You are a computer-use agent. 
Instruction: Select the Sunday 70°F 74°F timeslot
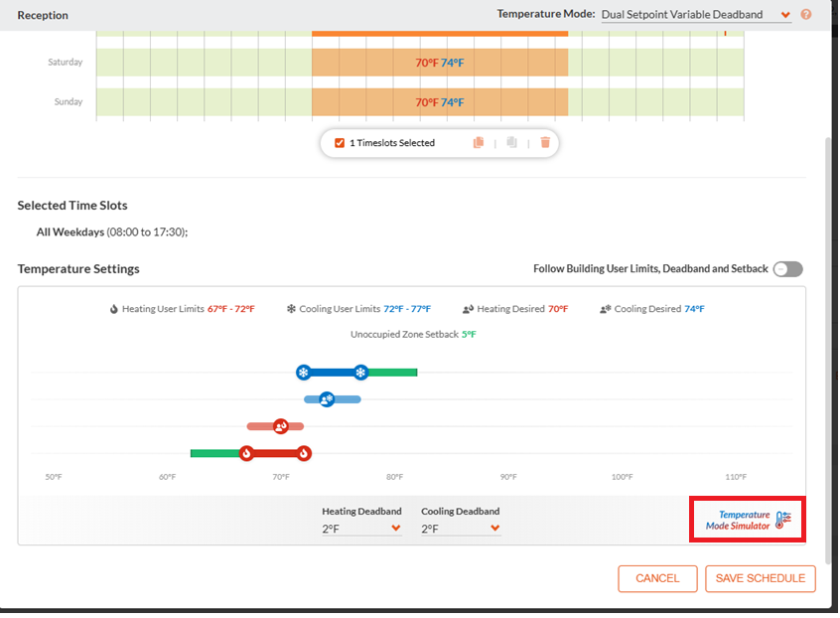click(x=440, y=101)
